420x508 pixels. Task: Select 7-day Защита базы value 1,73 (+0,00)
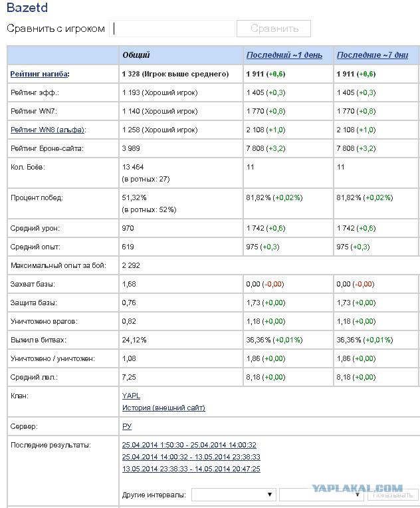tap(356, 303)
